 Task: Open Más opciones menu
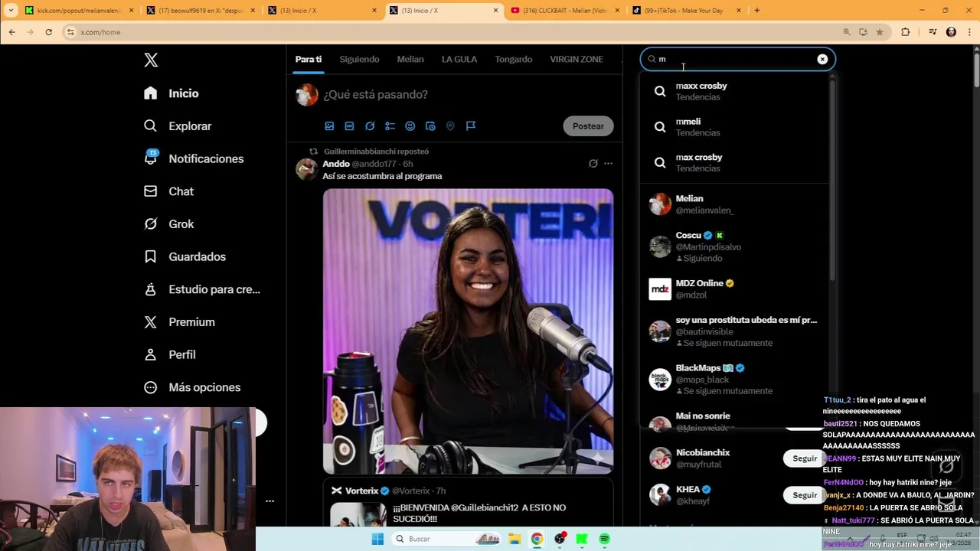pos(192,387)
